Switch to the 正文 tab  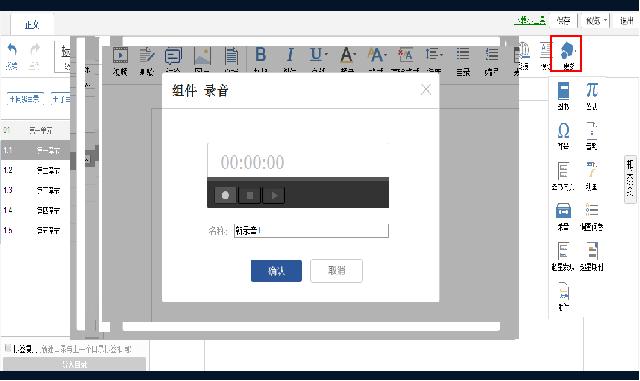pyautogui.click(x=32, y=25)
